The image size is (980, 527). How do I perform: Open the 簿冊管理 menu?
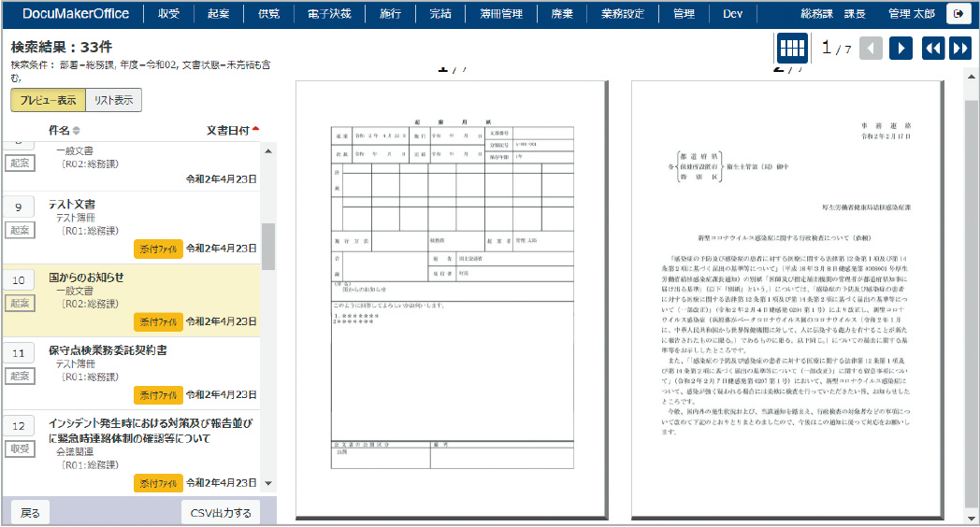pos(501,14)
